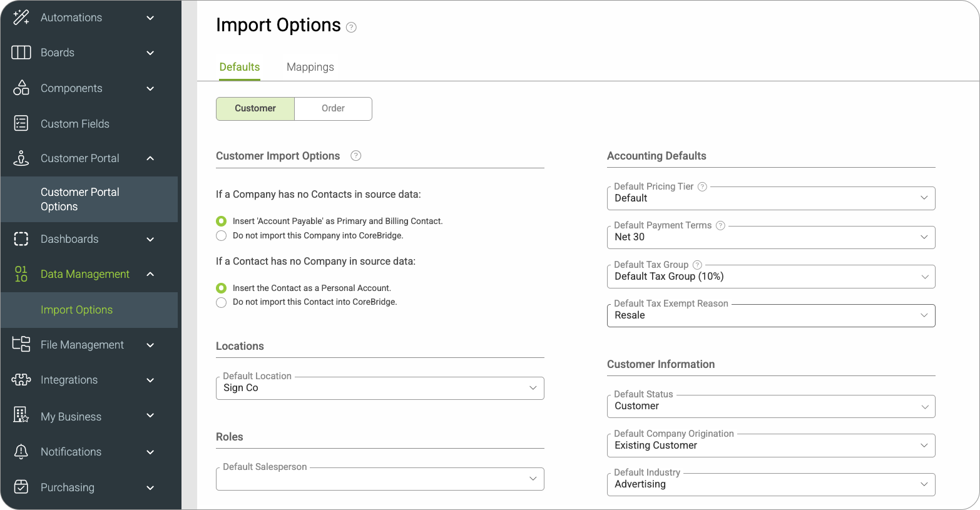Choose 'Insert the Contact as a Personal Account'
The height and width of the screenshot is (510, 980).
point(222,288)
